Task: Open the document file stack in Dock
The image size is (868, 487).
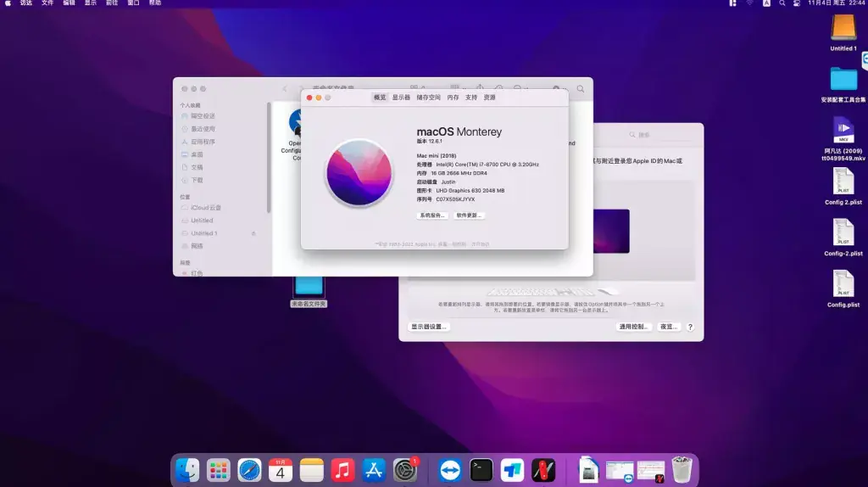Action: 588,470
